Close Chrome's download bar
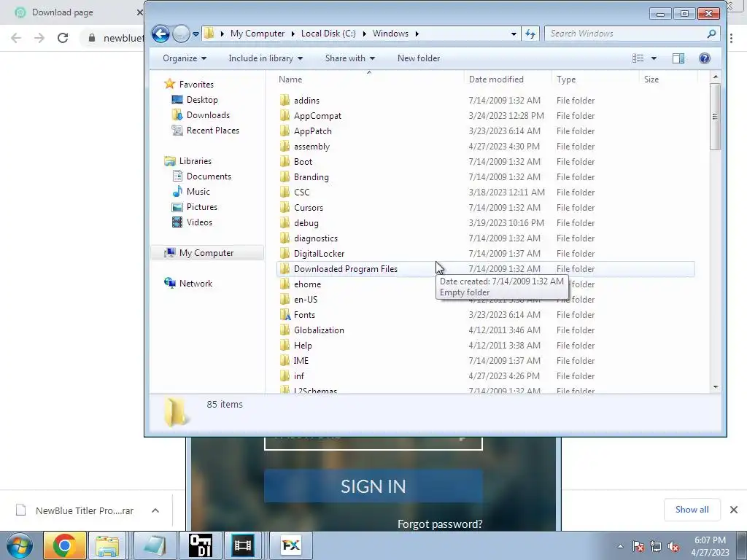Screen dimensions: 747x560 [x=734, y=510]
